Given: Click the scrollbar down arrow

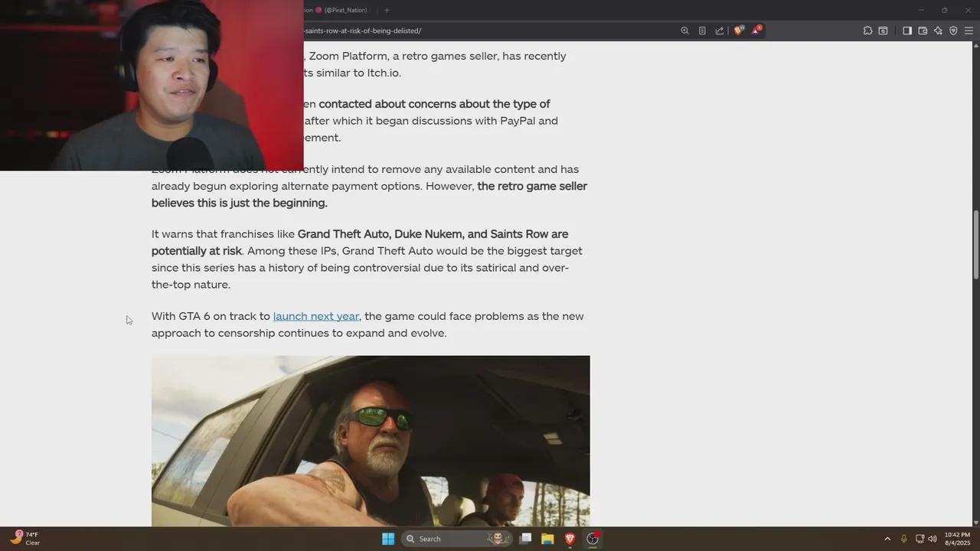Looking at the screenshot, I should [x=975, y=522].
